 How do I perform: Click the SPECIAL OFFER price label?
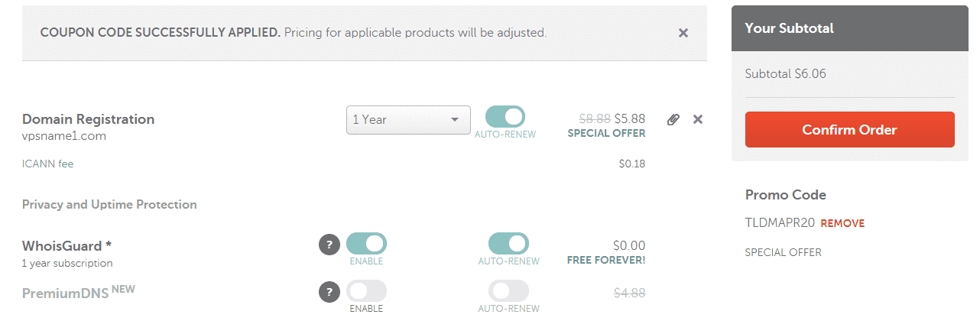coord(606,134)
